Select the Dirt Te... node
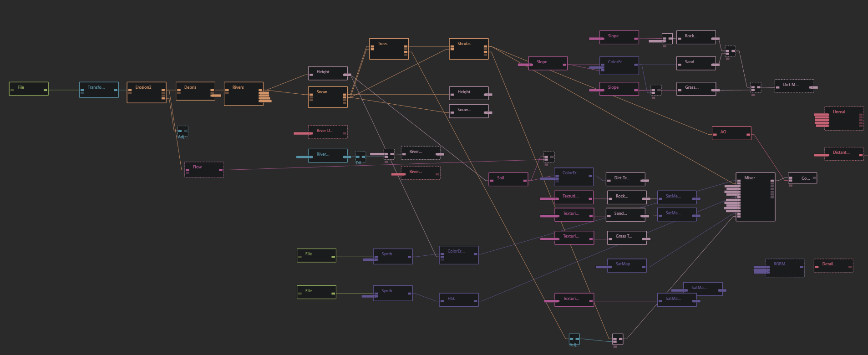Image resolution: width=868 pixels, height=355 pixels. (x=625, y=179)
